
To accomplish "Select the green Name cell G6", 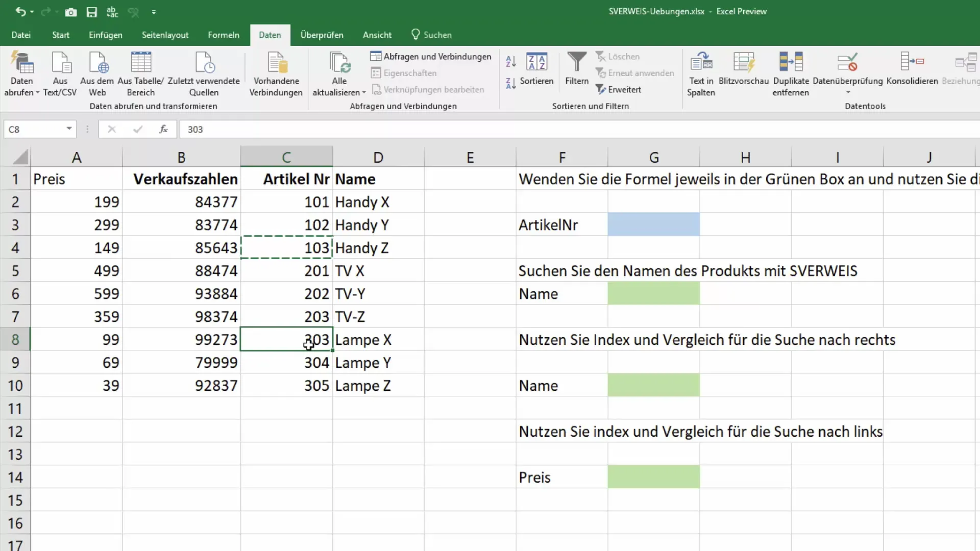I will 653,293.
